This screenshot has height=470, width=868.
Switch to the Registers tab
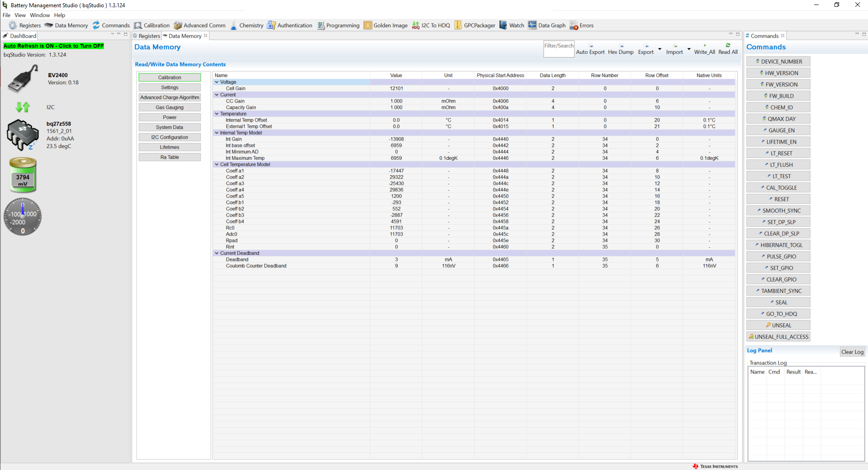[x=147, y=36]
